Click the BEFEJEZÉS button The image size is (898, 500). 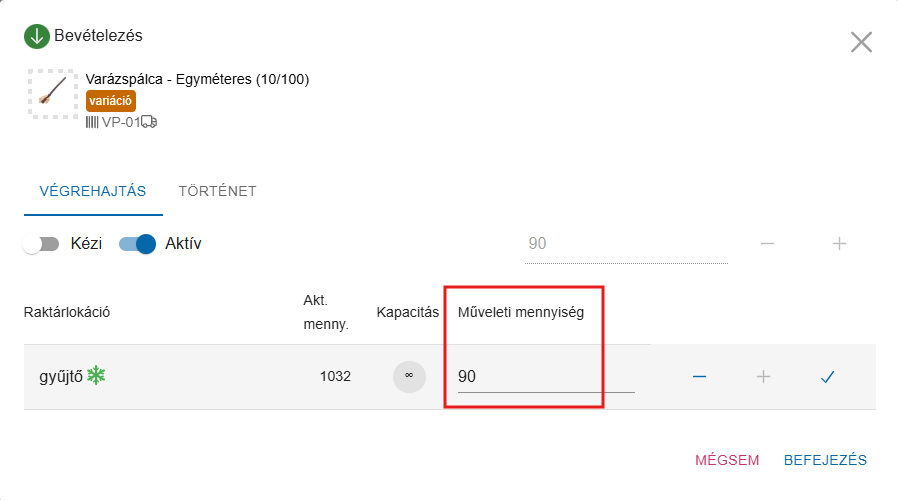(x=825, y=461)
